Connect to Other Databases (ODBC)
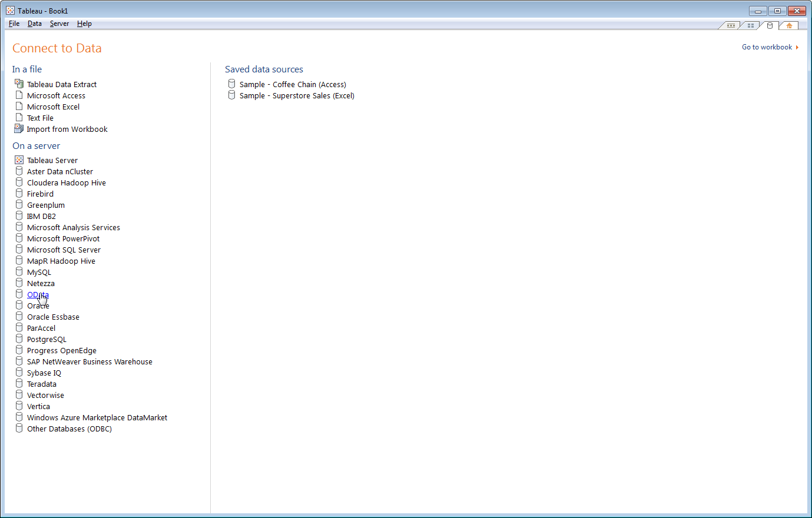This screenshot has height=518, width=812. [69, 429]
